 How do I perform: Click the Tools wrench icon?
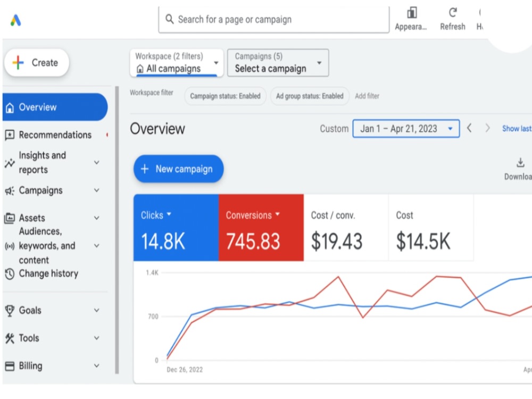tap(10, 338)
